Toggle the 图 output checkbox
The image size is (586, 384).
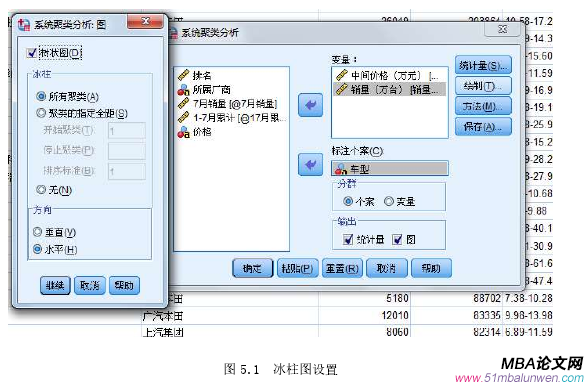click(x=397, y=239)
